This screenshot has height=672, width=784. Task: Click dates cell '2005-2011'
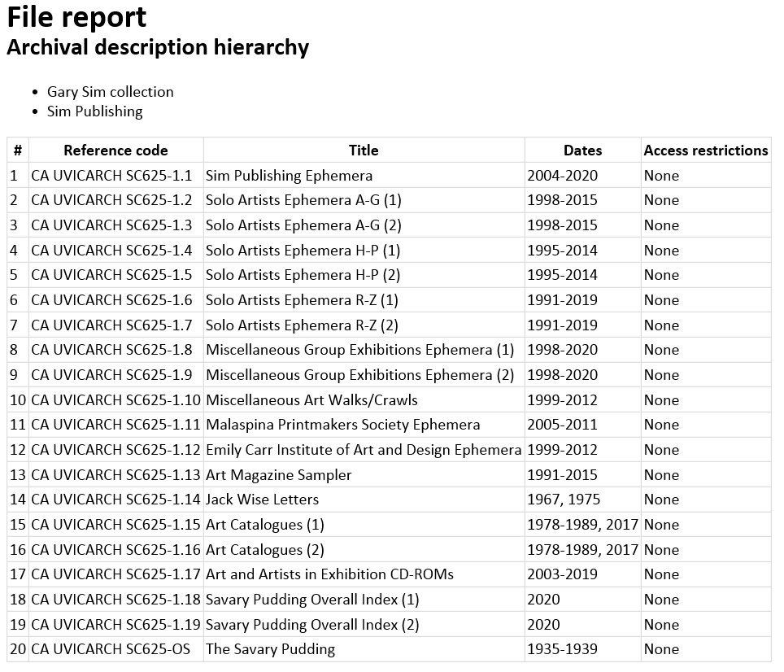point(563,425)
